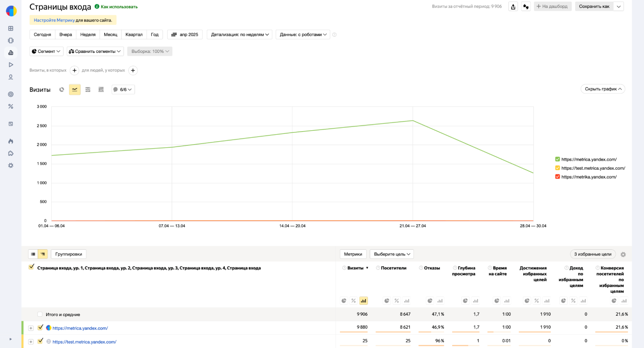This screenshot has width=644, height=348.
Task: Open the settings gear icon in sidebar
Action: 11,165
